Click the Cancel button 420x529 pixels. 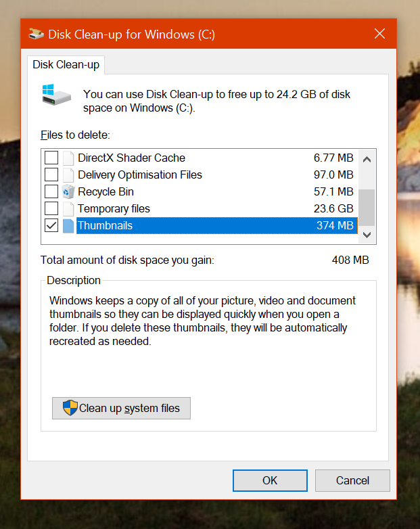pos(352,480)
